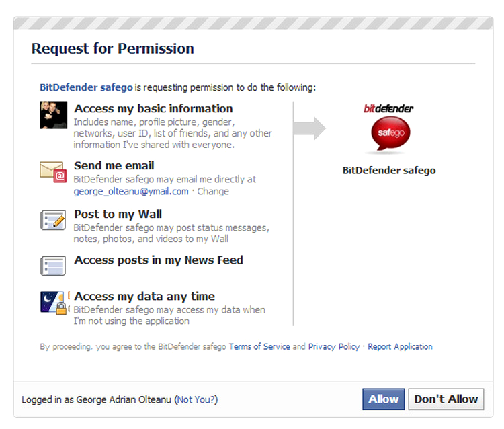Open the BitDefender safego app link
This screenshot has height=429, width=504.
[x=86, y=87]
